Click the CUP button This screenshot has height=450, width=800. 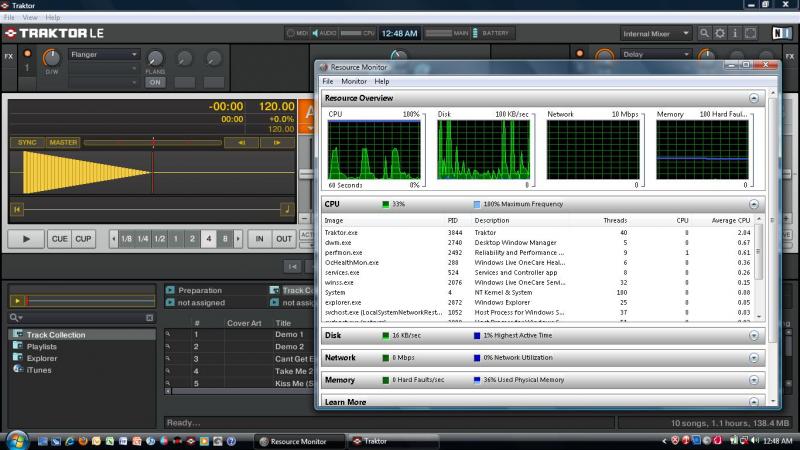coord(83,239)
